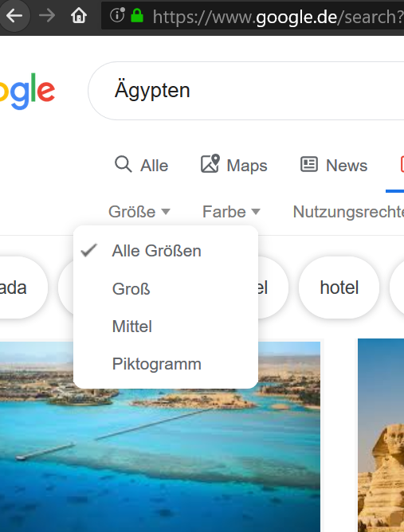Viewport: 404px width, 532px height.
Task: Collapse the Größe dropdown
Action: point(139,212)
